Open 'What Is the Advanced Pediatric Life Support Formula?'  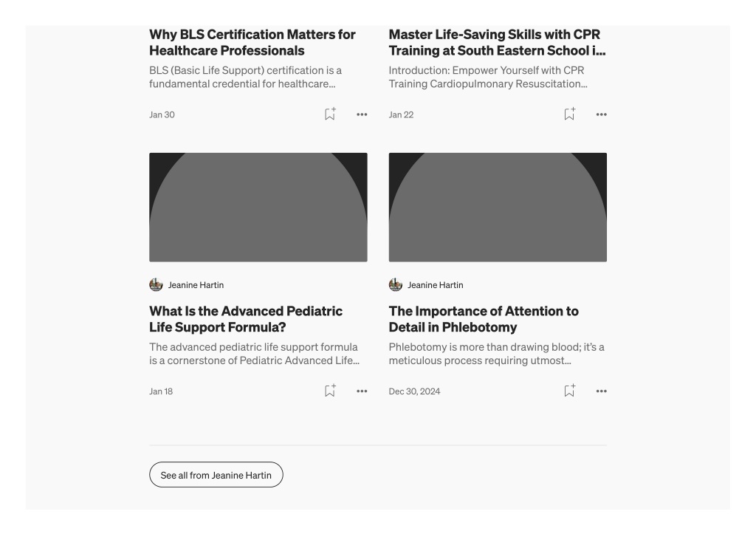click(x=246, y=319)
